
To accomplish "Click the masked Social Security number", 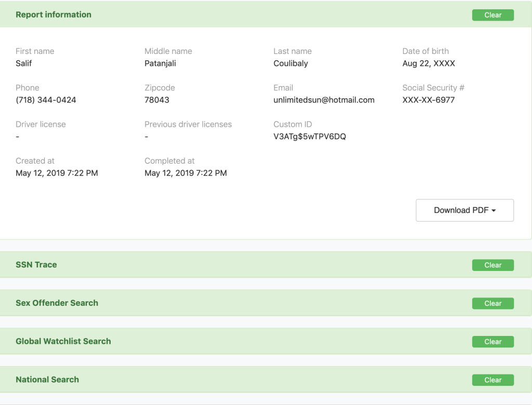I will [428, 100].
